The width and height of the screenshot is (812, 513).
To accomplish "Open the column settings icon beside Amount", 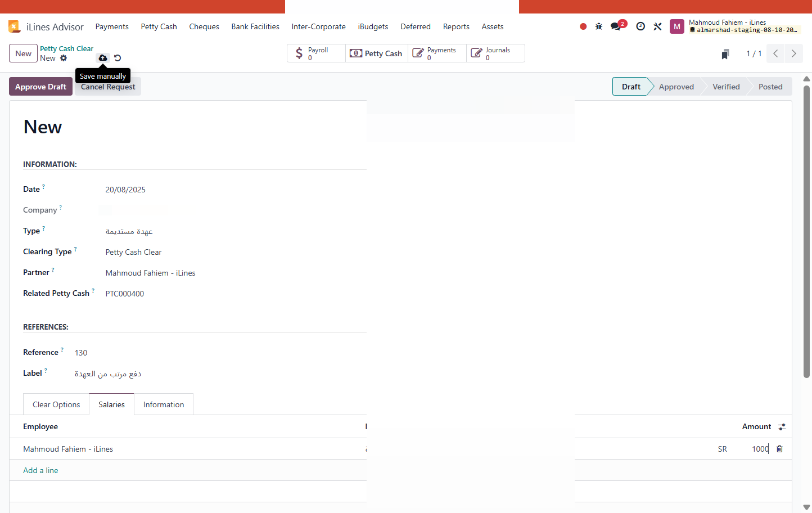I will pos(782,427).
